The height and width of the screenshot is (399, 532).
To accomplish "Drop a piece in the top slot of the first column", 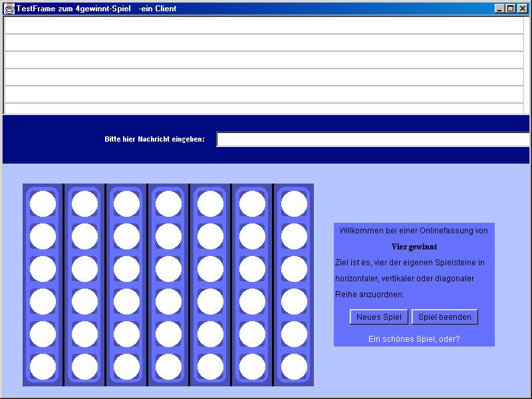I will pyautogui.click(x=43, y=203).
